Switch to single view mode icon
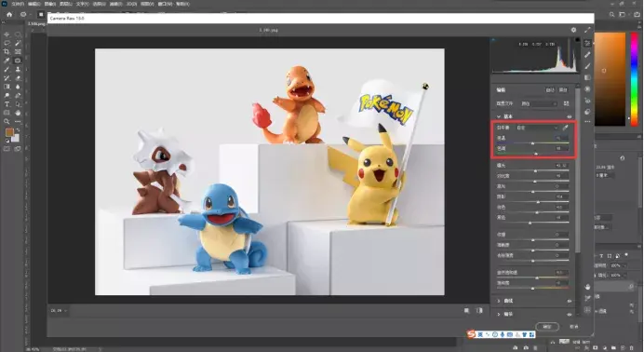This screenshot has width=644, height=352. 467,311
